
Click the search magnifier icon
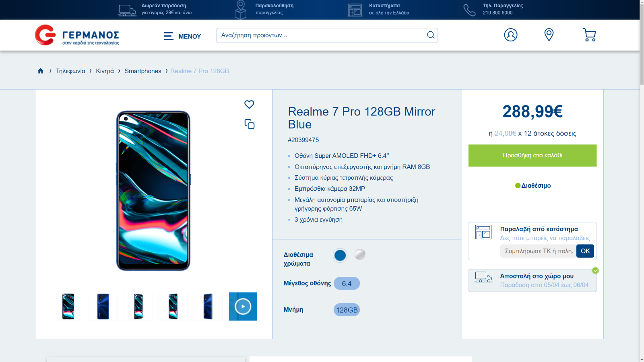pyautogui.click(x=431, y=35)
